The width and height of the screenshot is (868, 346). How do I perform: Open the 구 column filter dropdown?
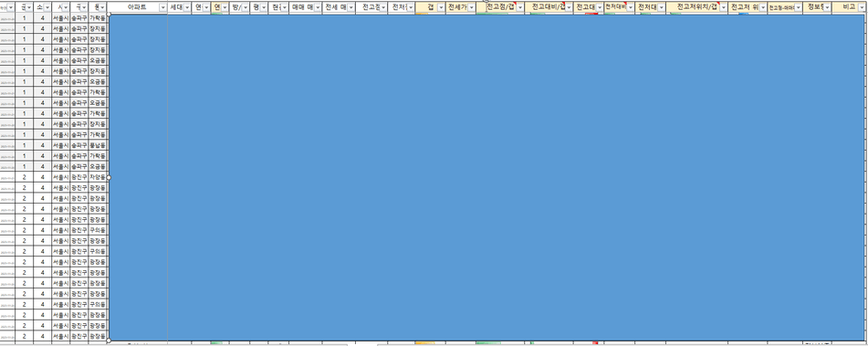[x=84, y=7]
